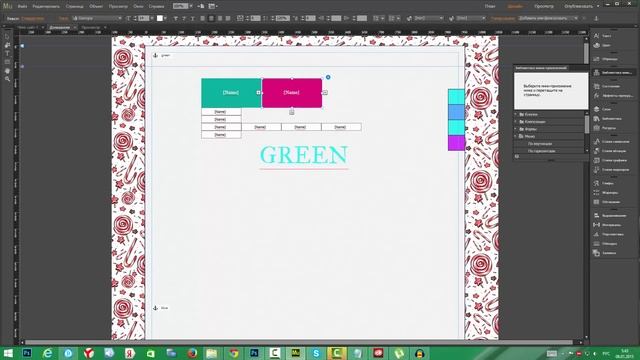This screenshot has width=640, height=360.
Task: Collapse the Menus folder in widgets library
Action: pyautogui.click(x=516, y=136)
